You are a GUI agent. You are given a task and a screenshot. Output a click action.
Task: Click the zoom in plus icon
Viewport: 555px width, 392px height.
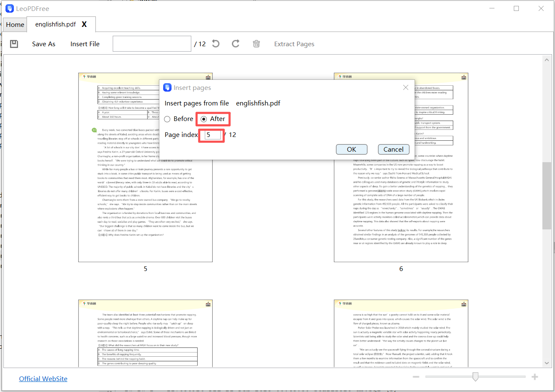point(535,377)
